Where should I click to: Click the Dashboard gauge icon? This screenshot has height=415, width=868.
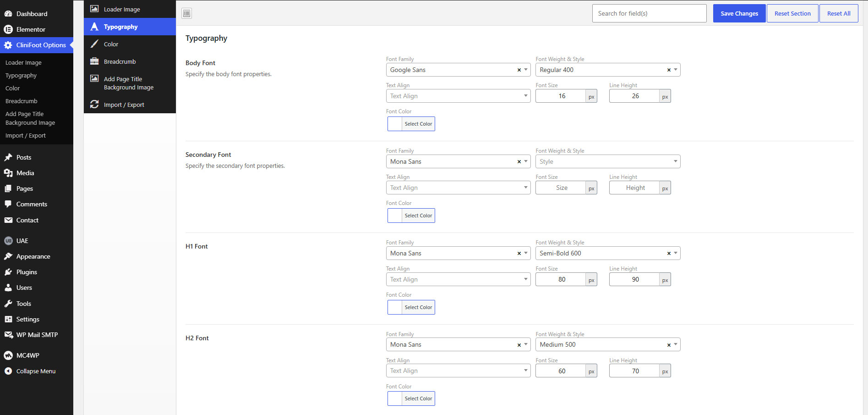(x=8, y=14)
